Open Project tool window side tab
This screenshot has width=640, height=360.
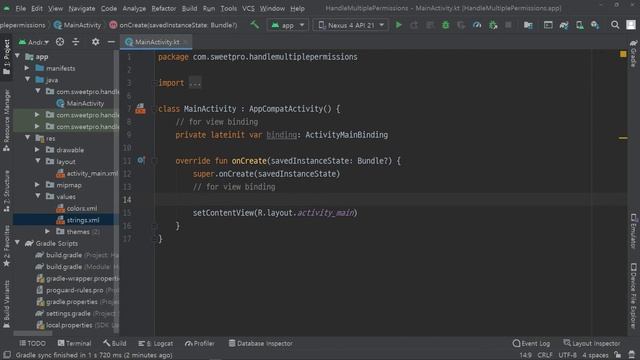tap(7, 57)
